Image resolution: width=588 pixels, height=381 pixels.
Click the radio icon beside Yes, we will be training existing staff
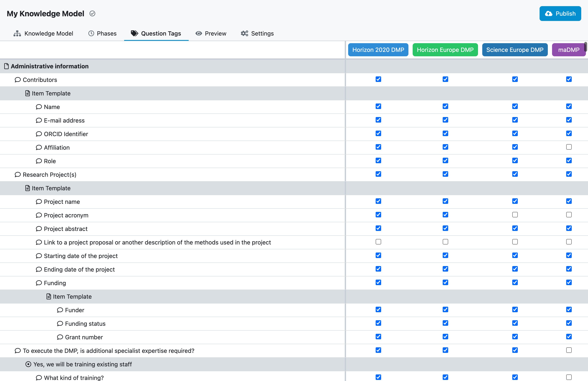28,364
